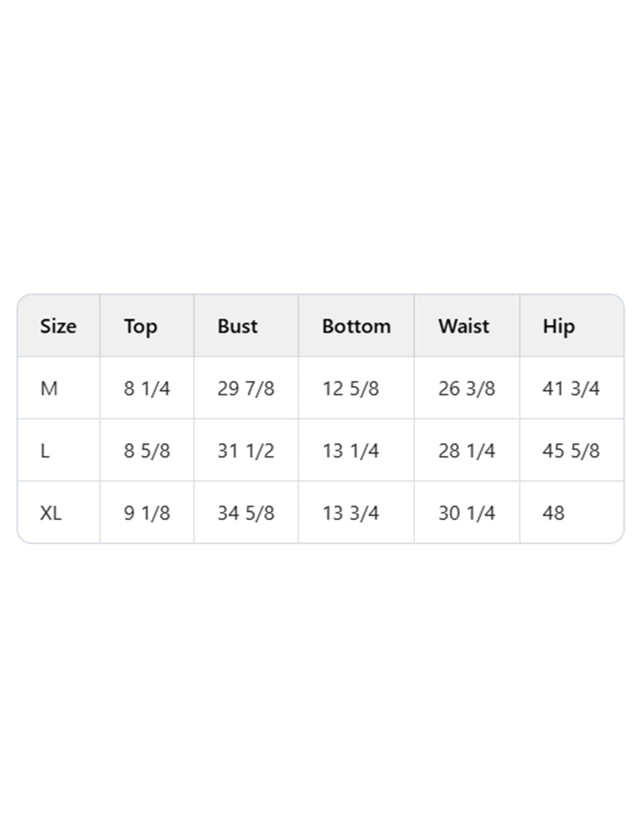Click the 29 7/8 bust measurement cell
The image size is (640, 840).
click(x=246, y=389)
